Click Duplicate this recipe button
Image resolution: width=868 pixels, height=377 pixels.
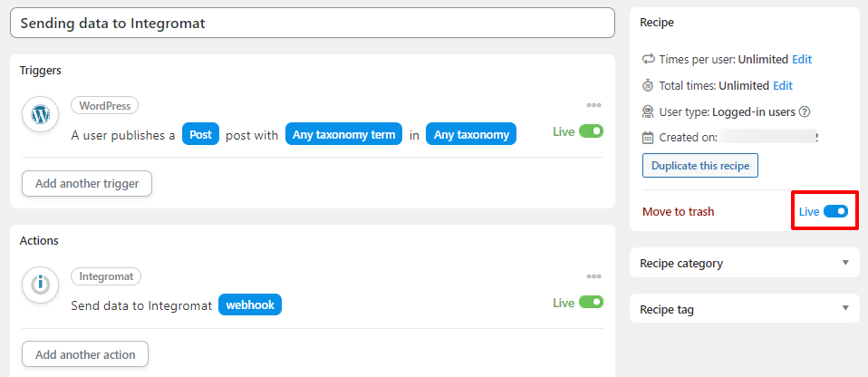[700, 166]
